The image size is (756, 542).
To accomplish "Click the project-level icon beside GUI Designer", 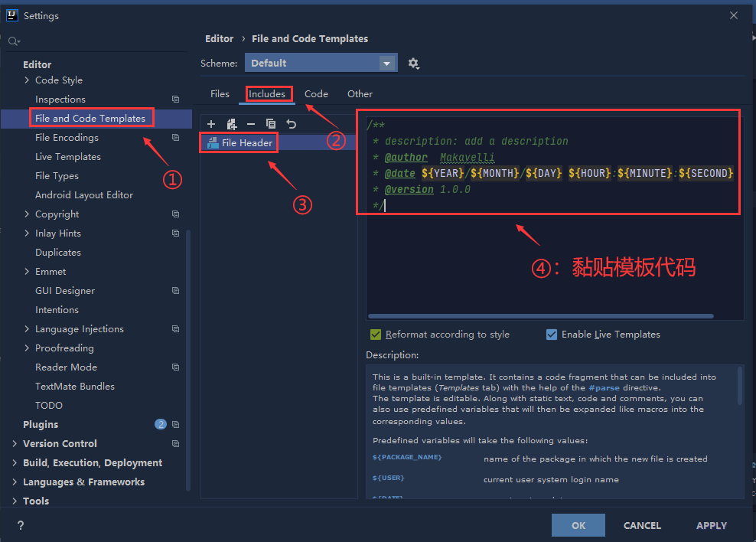I will 175,291.
